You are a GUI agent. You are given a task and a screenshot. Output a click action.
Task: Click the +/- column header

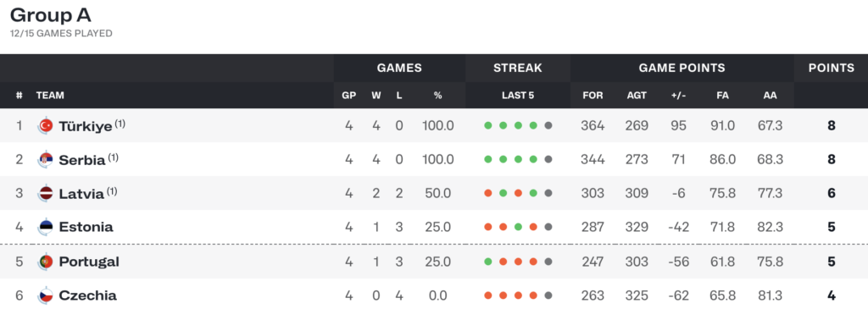click(678, 95)
